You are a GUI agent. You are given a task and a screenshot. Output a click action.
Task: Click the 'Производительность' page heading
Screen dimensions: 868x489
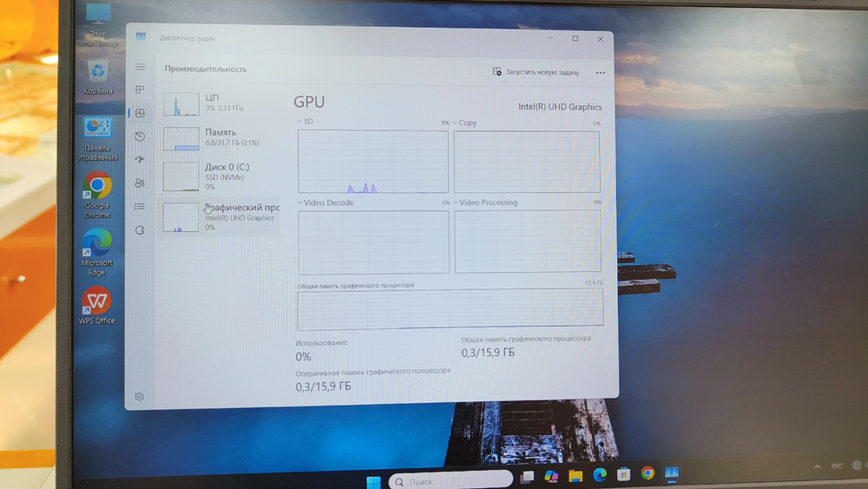coord(206,69)
